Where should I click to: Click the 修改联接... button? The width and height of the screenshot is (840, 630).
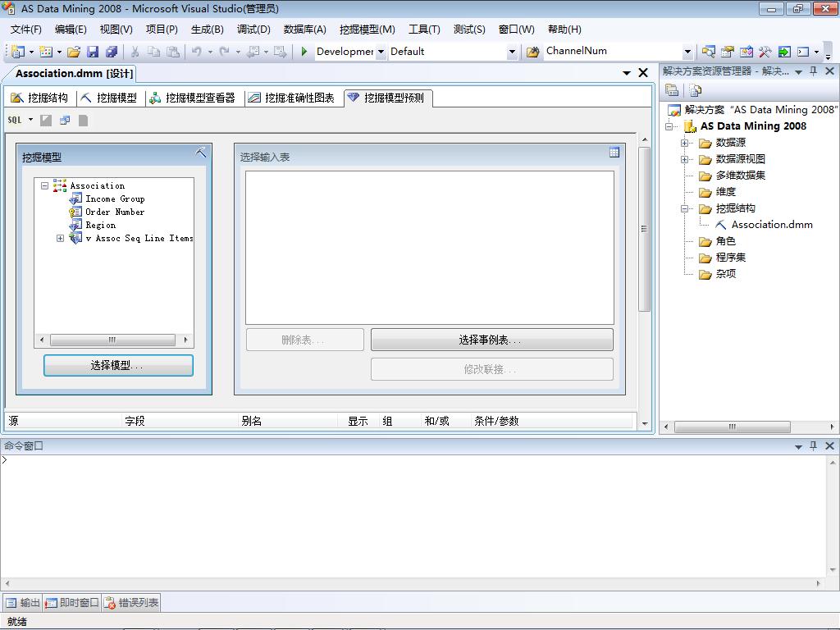[492, 369]
